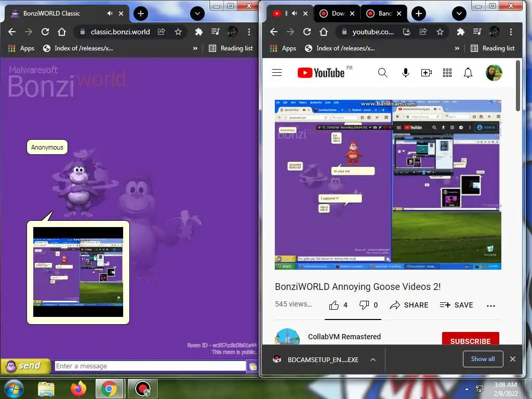Bookmark the YouTube page
532x399 pixels.
pyautogui.click(x=440, y=32)
